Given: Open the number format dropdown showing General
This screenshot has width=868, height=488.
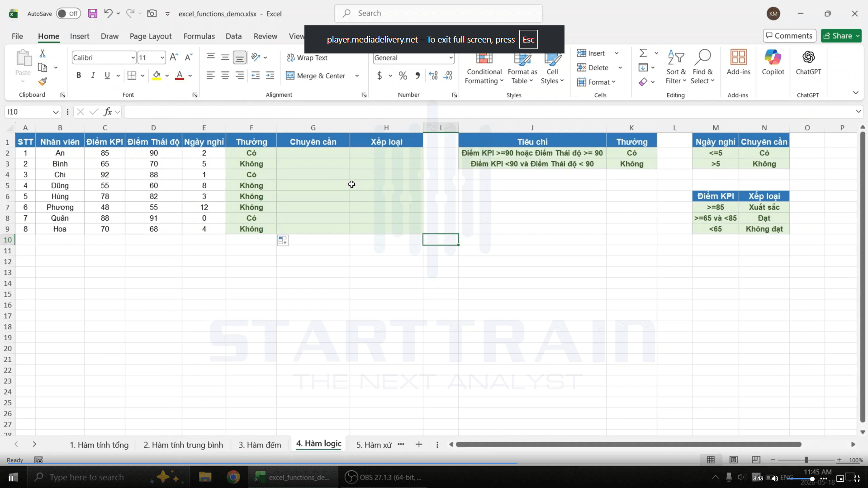Looking at the screenshot, I should click(451, 58).
